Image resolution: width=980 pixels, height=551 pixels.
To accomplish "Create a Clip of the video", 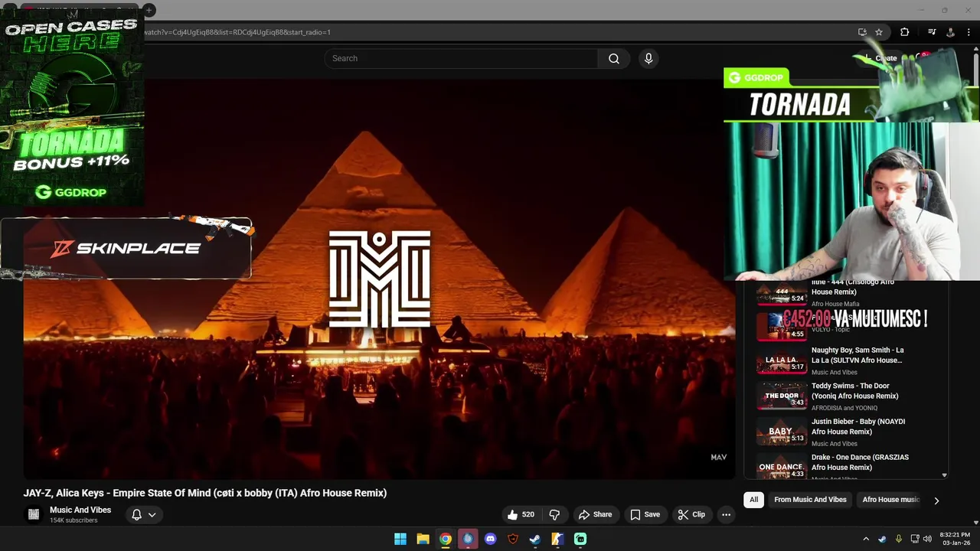I will [x=691, y=514].
